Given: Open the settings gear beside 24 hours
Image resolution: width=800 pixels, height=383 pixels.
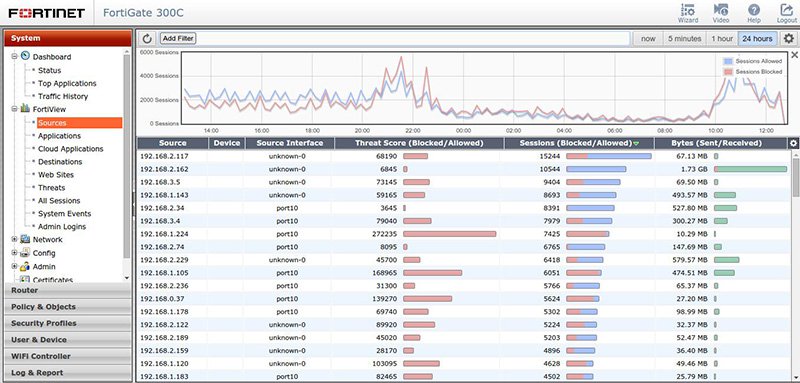Looking at the screenshot, I should [x=789, y=38].
